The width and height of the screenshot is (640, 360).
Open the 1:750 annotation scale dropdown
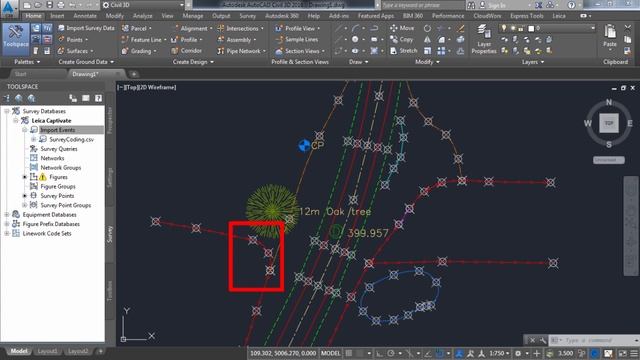[499, 353]
